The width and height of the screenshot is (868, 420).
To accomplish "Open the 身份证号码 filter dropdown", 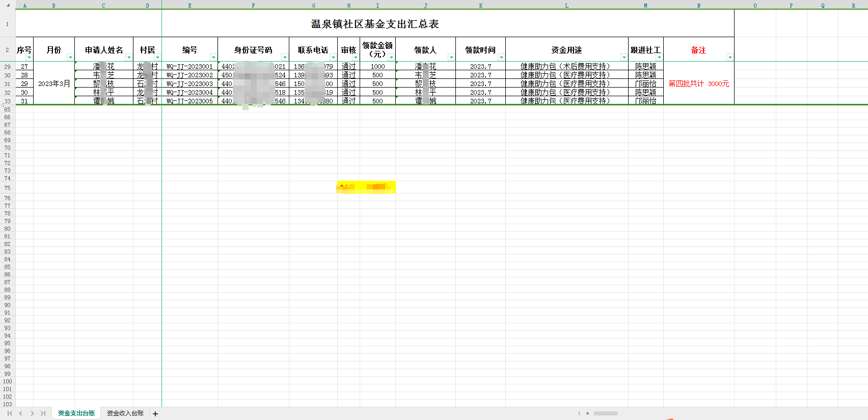I will tap(285, 58).
